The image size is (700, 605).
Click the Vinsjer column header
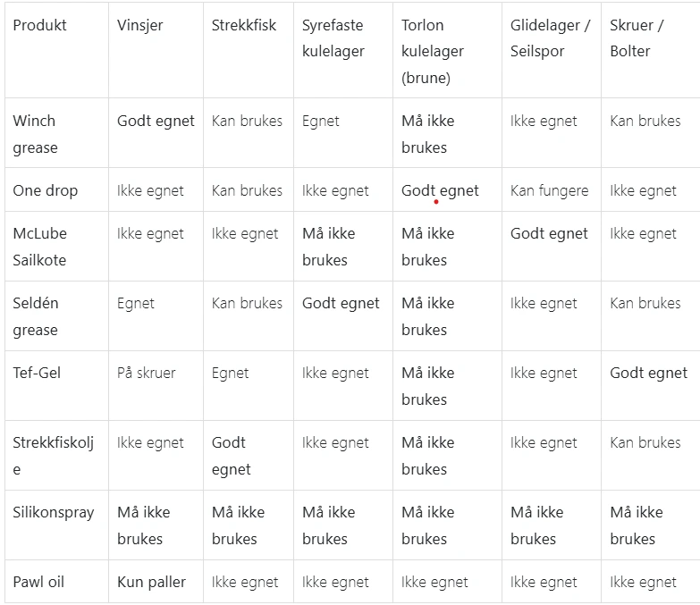click(140, 25)
